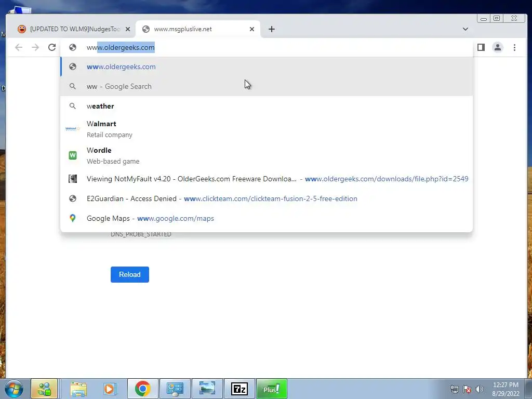Screen dimensions: 532x399
Task: Open the Control Panel taskbar icon
Action: 175,389
